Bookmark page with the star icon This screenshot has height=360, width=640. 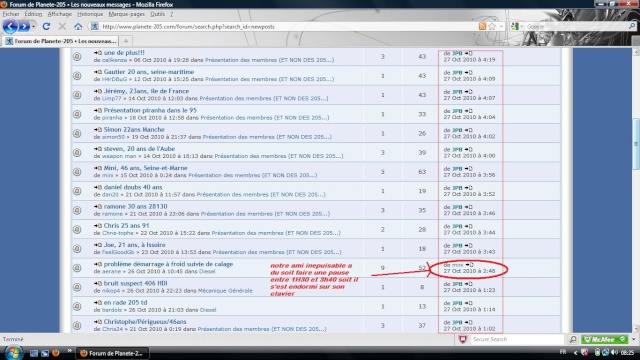(492, 27)
